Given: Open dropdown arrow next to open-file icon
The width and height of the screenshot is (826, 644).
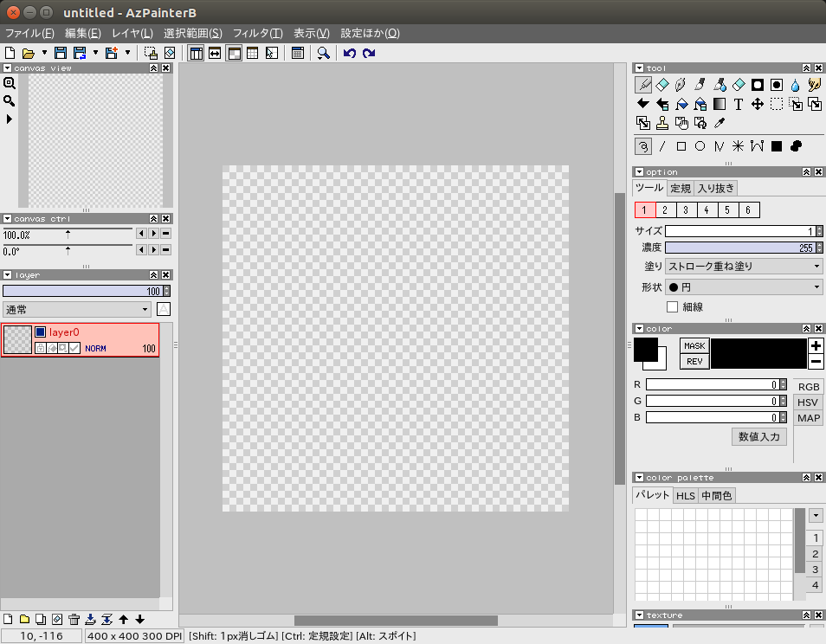Looking at the screenshot, I should [x=44, y=53].
